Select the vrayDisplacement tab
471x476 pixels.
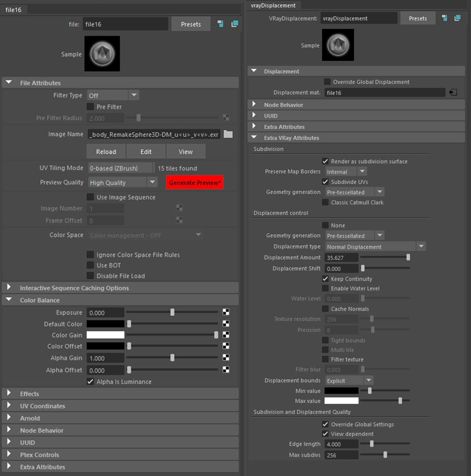(273, 5)
